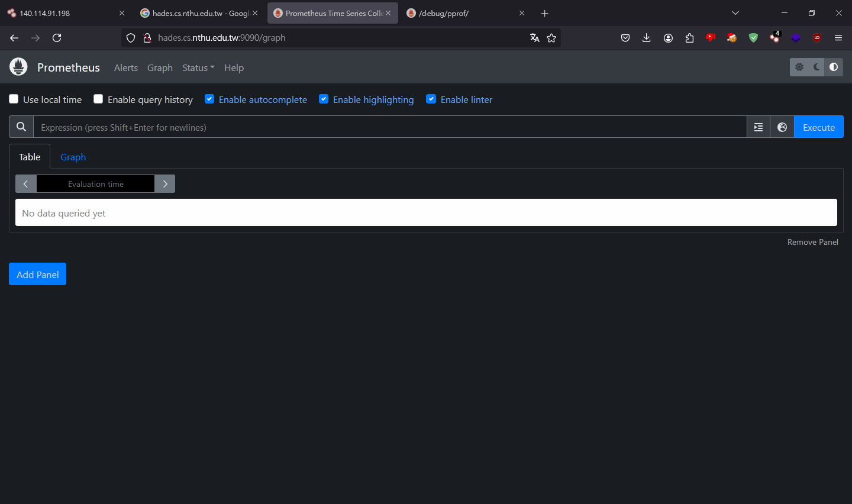Screen dimensions: 852x504
Task: Click the browser address bar URL
Action: (222, 38)
